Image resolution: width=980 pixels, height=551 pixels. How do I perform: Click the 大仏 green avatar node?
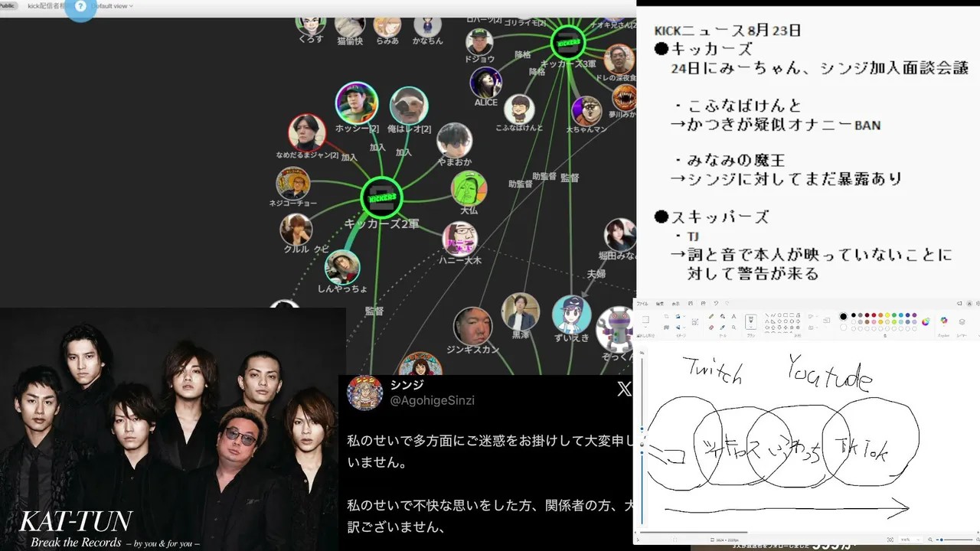pos(469,189)
